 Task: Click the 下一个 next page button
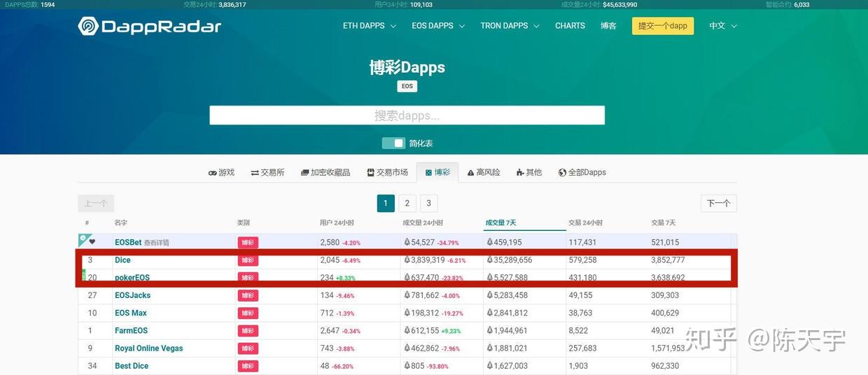(x=718, y=204)
